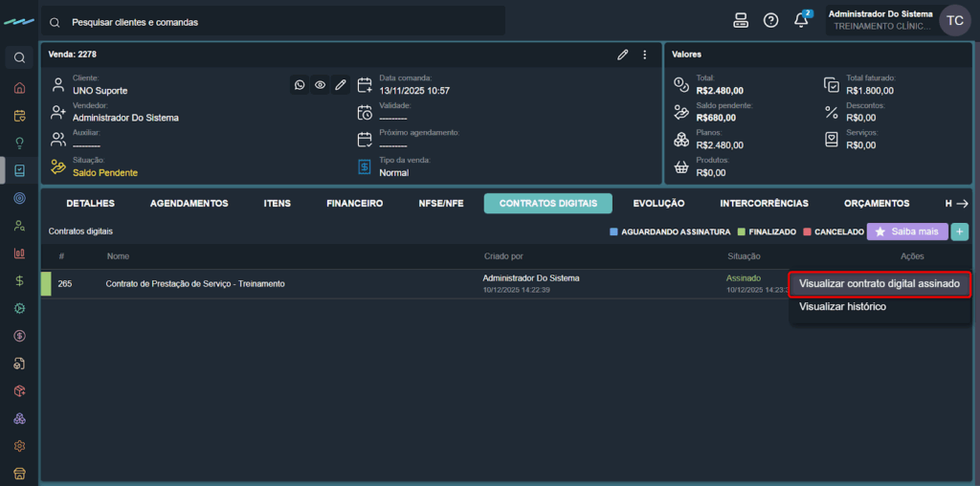This screenshot has height=486, width=980.
Task: Toggle the Cancelado legend filter
Action: coord(833,232)
